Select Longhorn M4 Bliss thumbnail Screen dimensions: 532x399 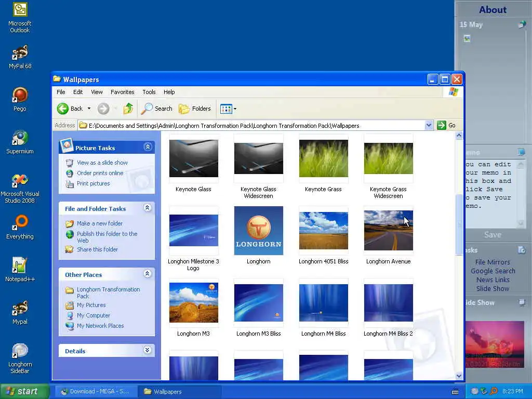[x=323, y=303]
